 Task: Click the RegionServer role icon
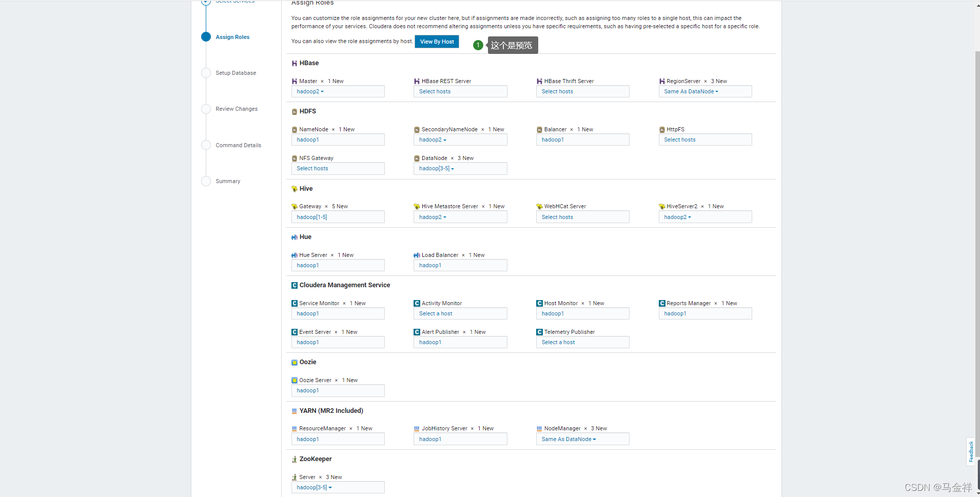tap(662, 81)
